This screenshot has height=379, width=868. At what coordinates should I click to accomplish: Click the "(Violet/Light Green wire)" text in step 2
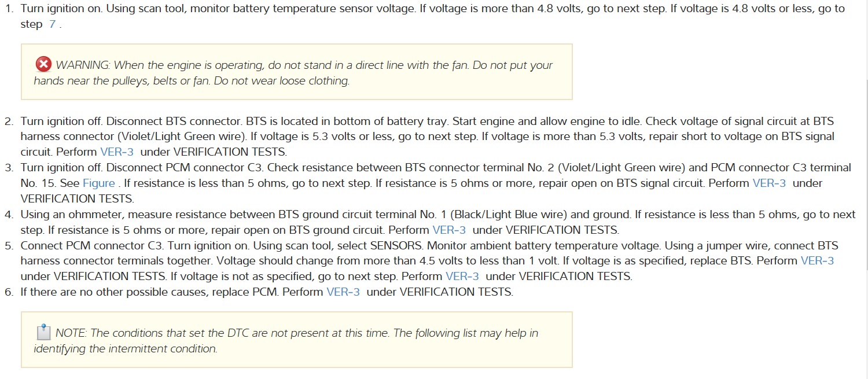(x=181, y=137)
